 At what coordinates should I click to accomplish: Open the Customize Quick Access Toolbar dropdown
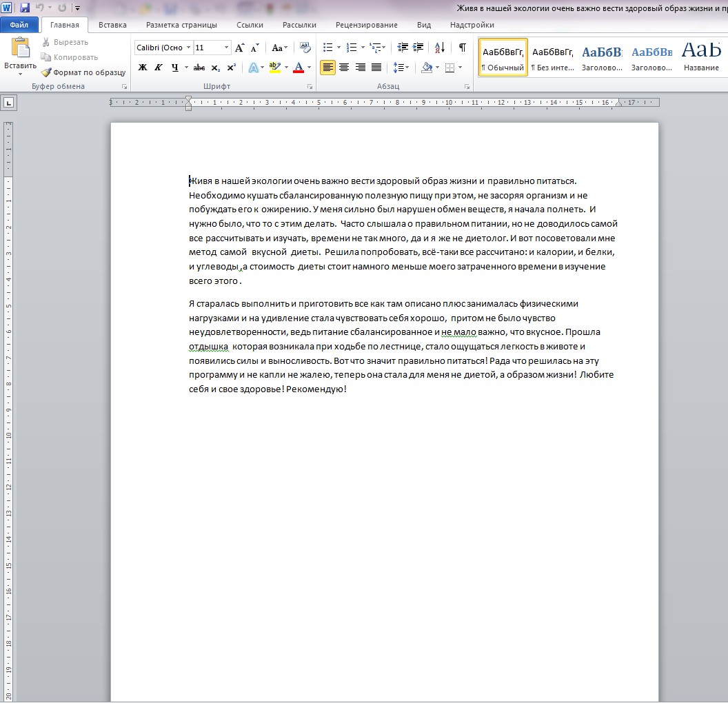(x=77, y=8)
